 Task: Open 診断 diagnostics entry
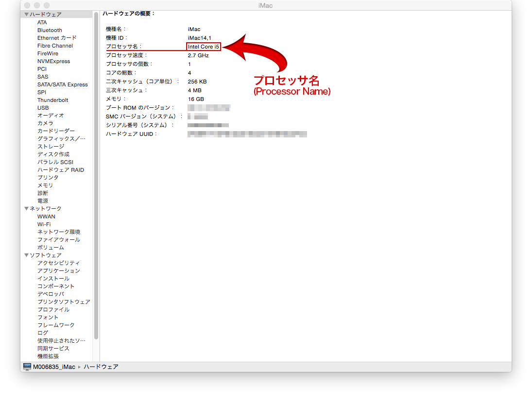[x=43, y=193]
